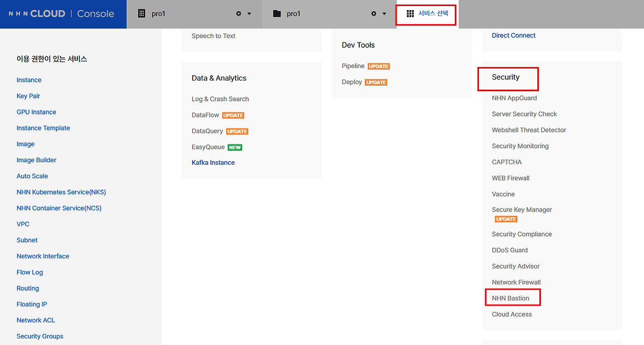Open Cloud Access service
644x345 pixels.
coord(512,314)
